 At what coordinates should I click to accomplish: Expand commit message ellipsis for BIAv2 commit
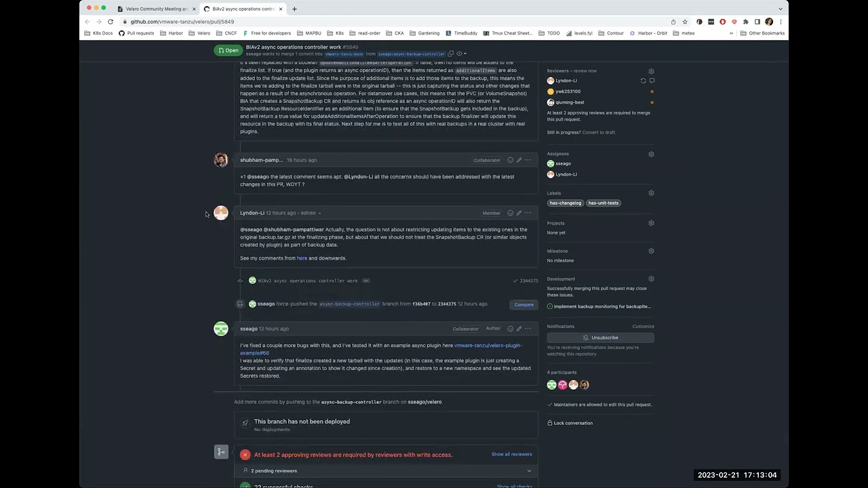point(366,281)
